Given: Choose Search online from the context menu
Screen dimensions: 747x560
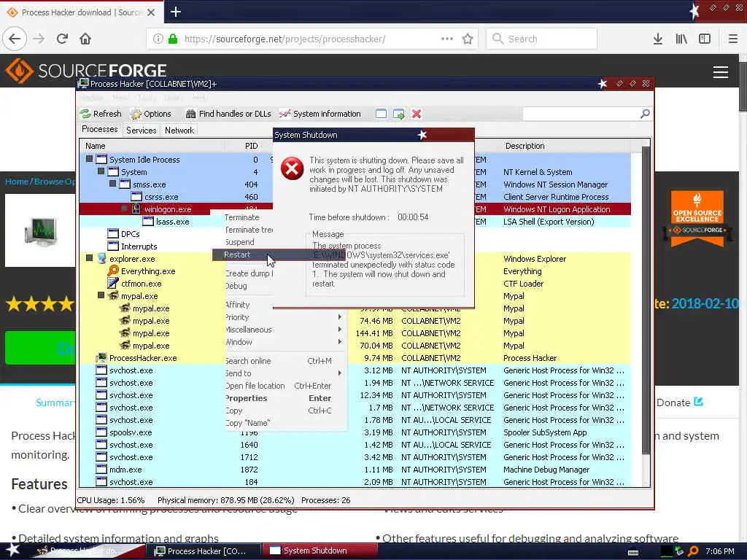Looking at the screenshot, I should click(x=279, y=361).
